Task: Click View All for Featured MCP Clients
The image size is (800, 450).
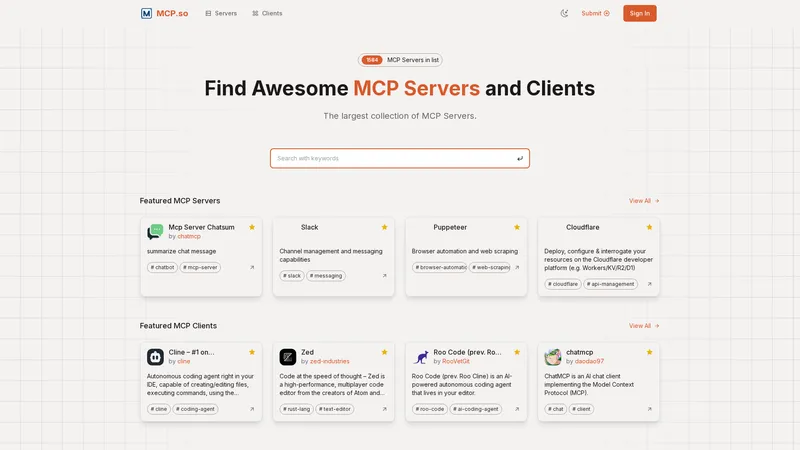Action: [644, 326]
